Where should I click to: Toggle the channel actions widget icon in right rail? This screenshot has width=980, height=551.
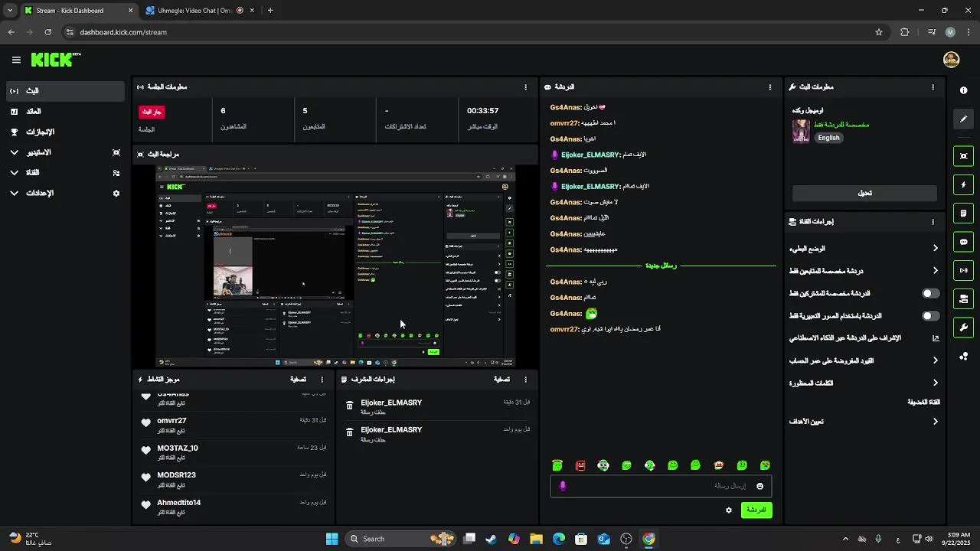coord(963,298)
